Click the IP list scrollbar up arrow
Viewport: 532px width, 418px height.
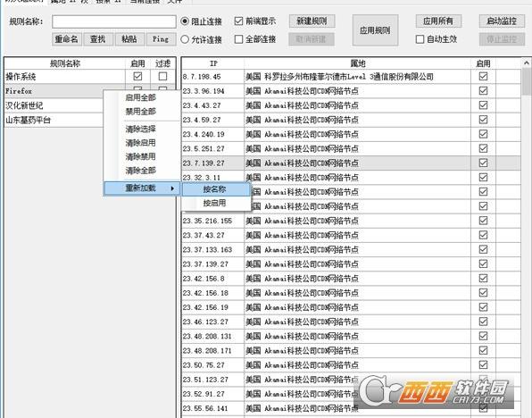pyautogui.click(x=527, y=63)
